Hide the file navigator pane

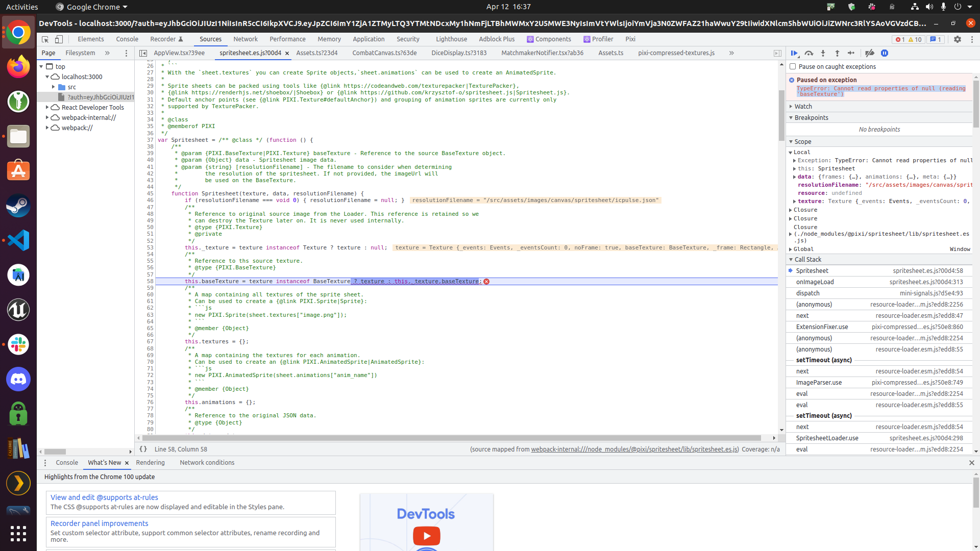click(143, 53)
